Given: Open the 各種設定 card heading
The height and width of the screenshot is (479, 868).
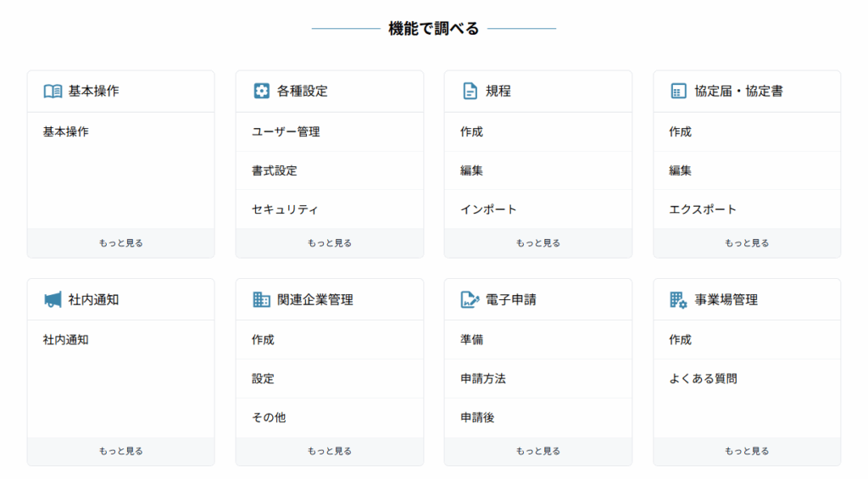Looking at the screenshot, I should click(x=303, y=91).
